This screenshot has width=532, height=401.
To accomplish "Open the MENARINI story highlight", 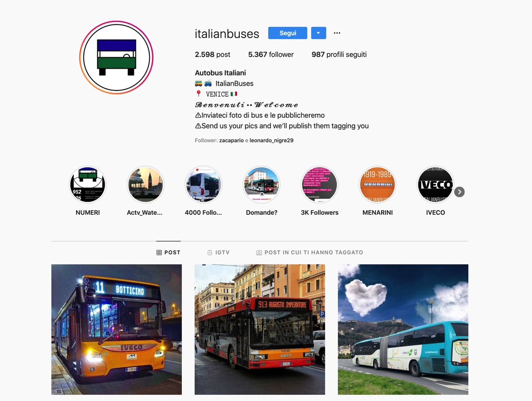I will click(378, 185).
